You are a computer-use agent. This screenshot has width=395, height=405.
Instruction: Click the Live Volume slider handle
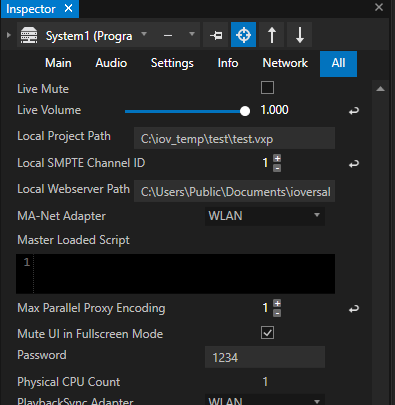point(245,111)
